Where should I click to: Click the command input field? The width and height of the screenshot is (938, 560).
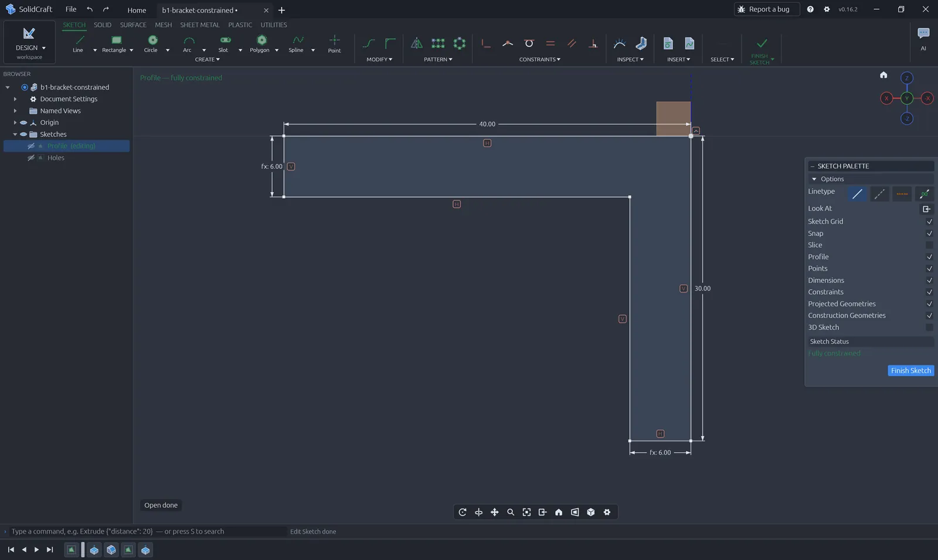(148, 531)
